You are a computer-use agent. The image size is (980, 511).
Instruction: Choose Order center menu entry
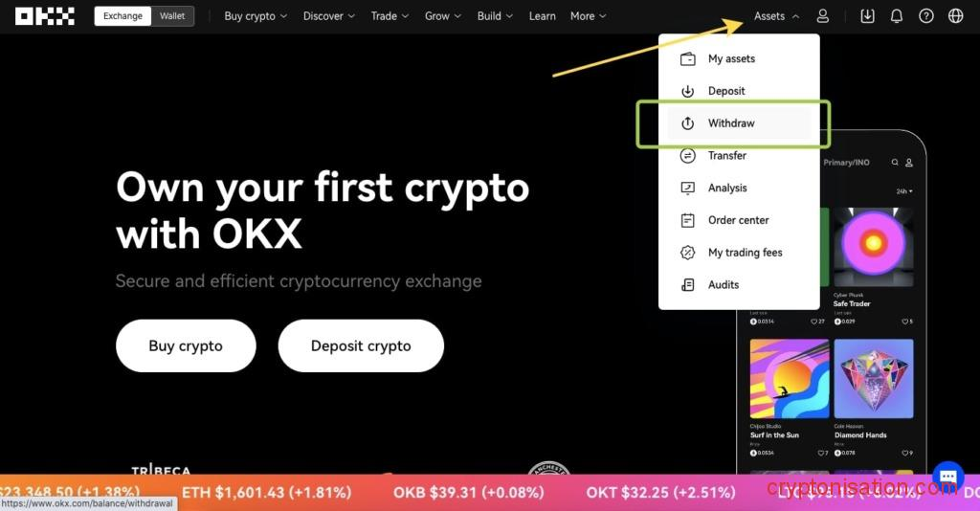(739, 220)
